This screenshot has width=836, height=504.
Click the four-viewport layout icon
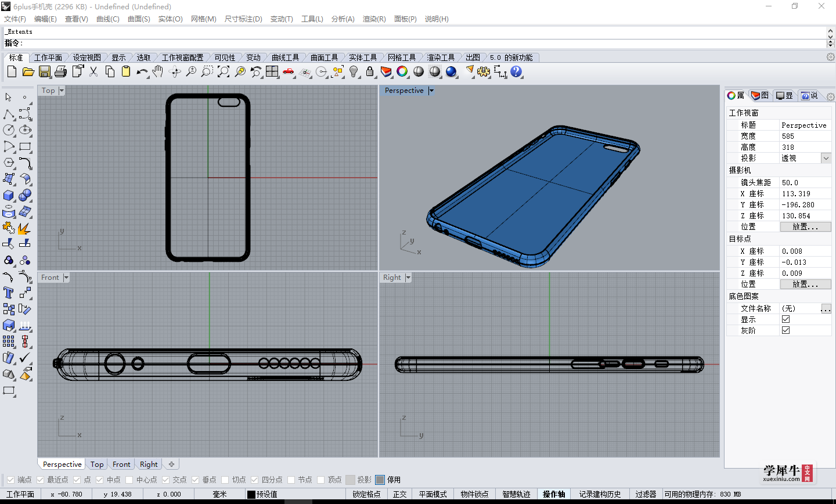[x=272, y=71]
